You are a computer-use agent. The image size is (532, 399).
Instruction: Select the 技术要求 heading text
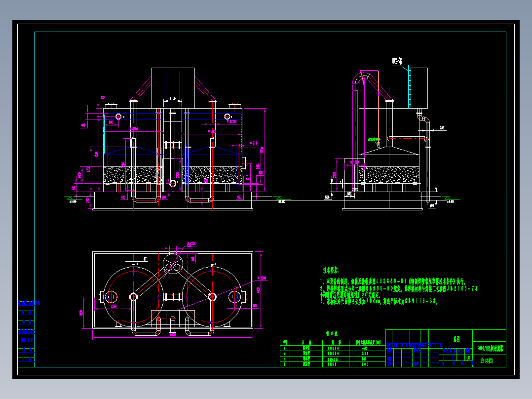click(x=331, y=270)
